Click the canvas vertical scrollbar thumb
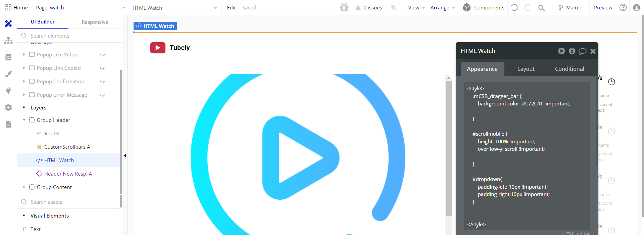Image resolution: width=644 pixels, height=235 pixels. click(449, 148)
